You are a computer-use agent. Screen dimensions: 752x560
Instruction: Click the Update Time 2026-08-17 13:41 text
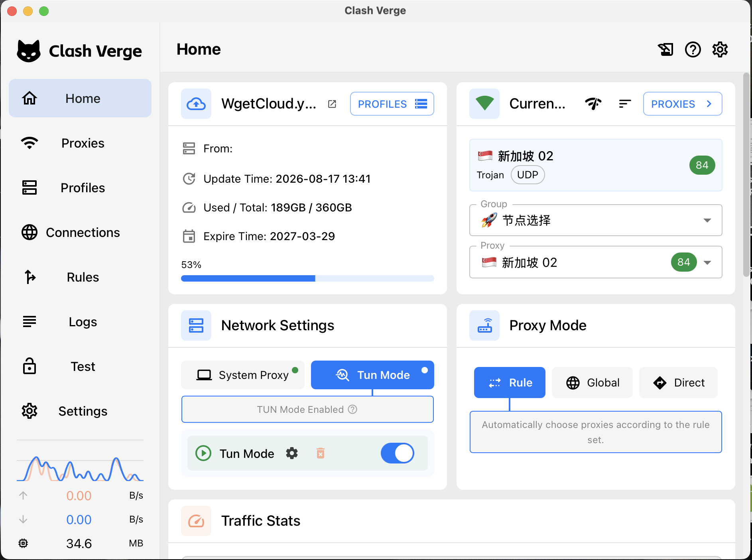click(287, 179)
